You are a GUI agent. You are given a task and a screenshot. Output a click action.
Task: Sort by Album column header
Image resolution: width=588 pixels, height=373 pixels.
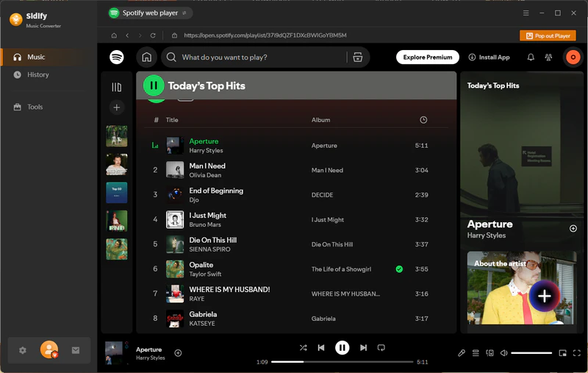pyautogui.click(x=320, y=120)
